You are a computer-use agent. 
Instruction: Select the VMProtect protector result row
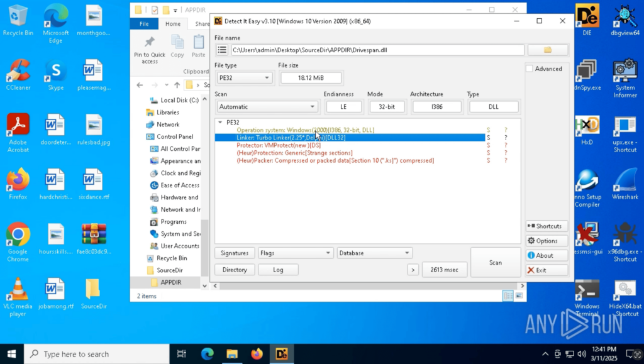click(279, 145)
